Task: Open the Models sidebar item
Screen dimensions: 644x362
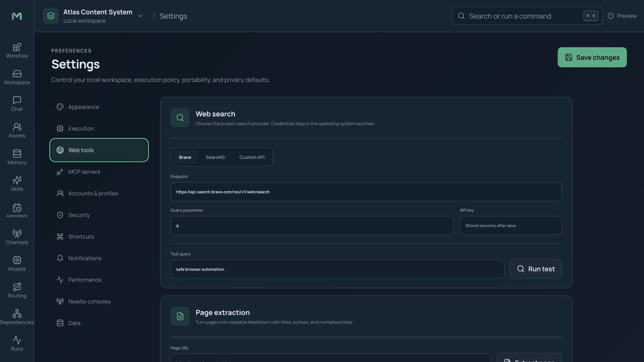Action: tap(17, 263)
